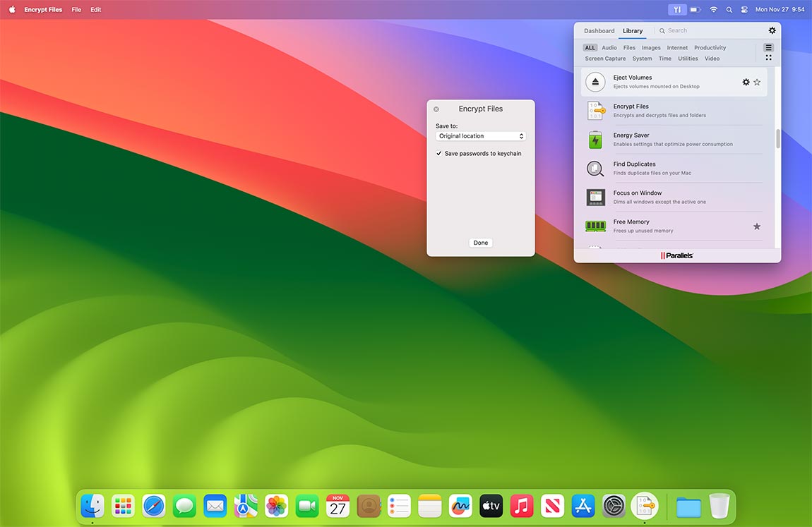812x527 pixels.
Task: Click the Done button
Action: (x=480, y=242)
